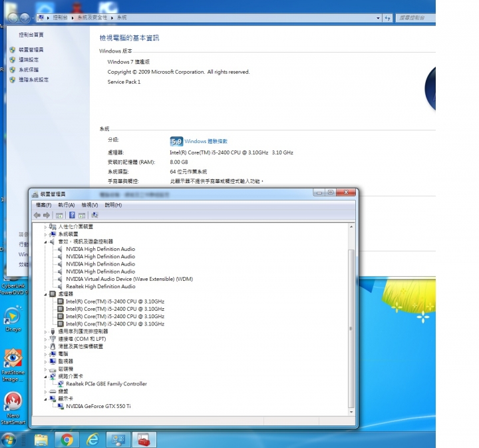Click the Device Manager title bar icon

pyautogui.click(x=35, y=194)
